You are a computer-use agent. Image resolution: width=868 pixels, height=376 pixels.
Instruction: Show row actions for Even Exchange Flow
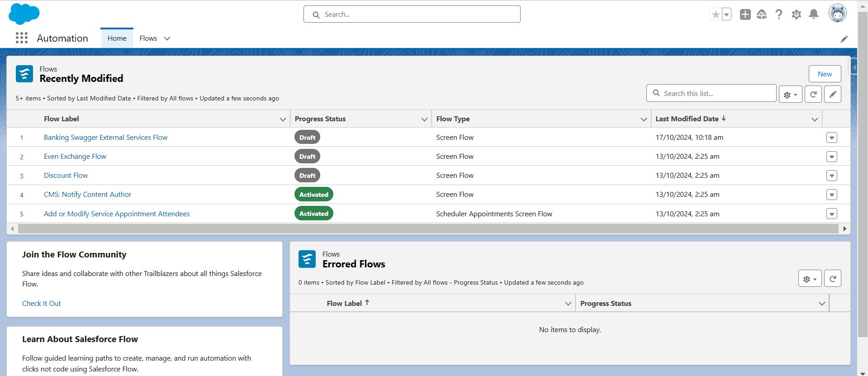pos(831,157)
